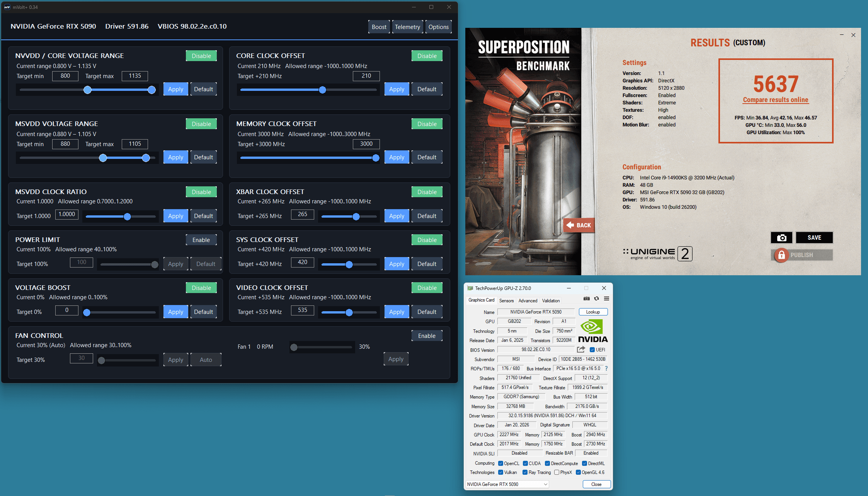The height and width of the screenshot is (496, 868).
Task: Toggle the Vulkan checkbox
Action: 500,472
